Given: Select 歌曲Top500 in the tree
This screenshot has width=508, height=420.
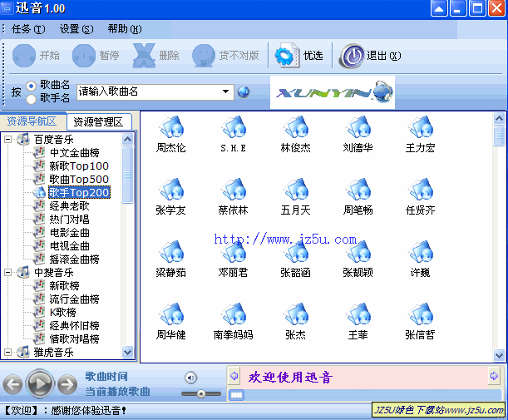Looking at the screenshot, I should [79, 180].
